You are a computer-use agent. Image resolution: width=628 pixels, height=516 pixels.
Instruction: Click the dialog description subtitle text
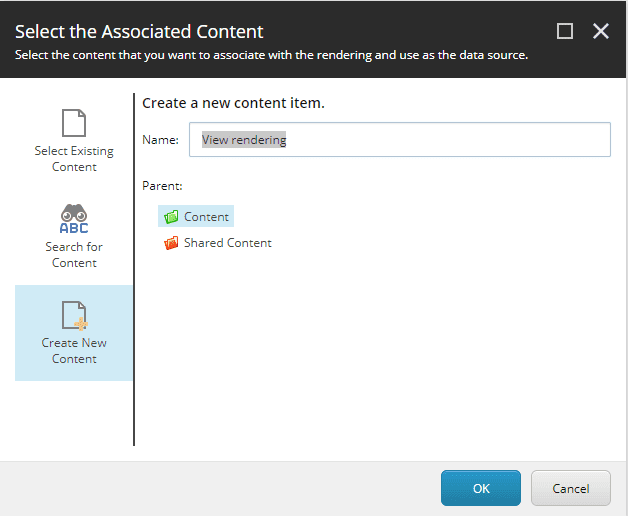pyautogui.click(x=271, y=55)
